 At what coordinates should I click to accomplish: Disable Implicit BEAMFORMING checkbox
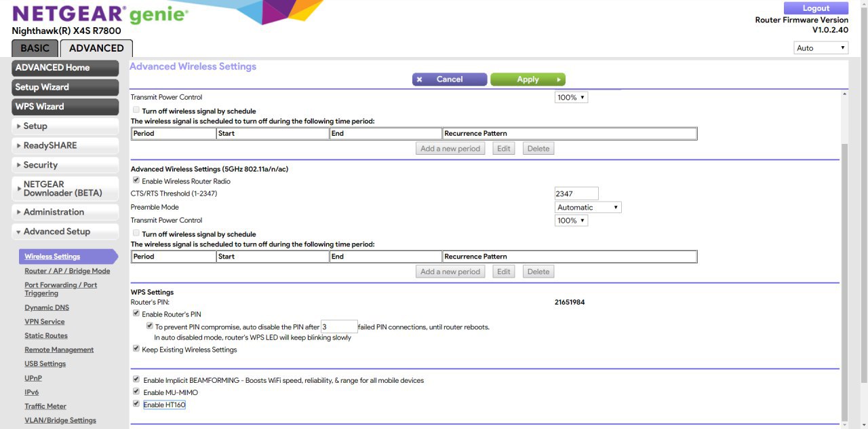pos(136,379)
